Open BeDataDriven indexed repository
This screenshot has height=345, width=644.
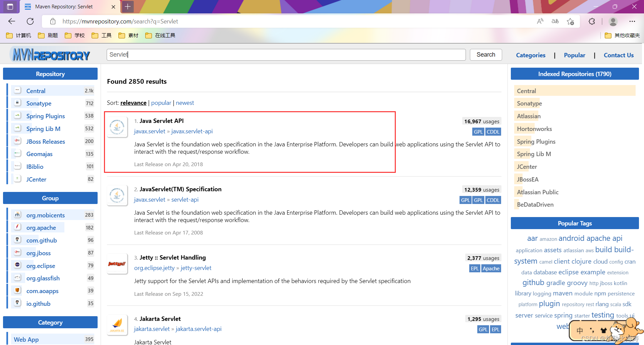tap(535, 205)
